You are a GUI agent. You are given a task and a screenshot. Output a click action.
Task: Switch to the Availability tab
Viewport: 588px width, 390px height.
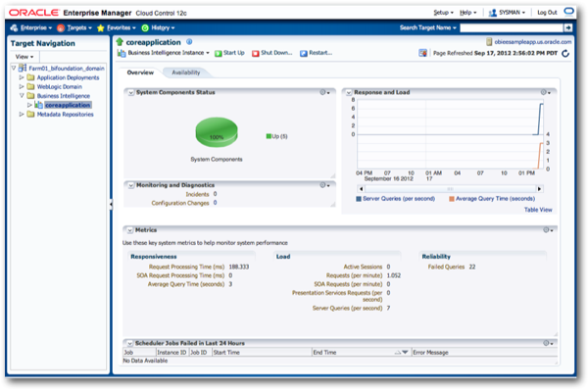point(186,73)
